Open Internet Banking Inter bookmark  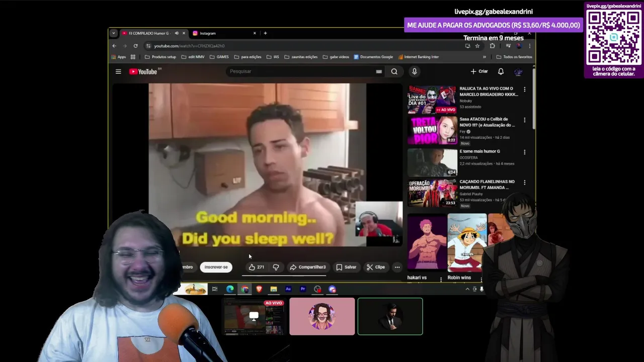[418, 57]
